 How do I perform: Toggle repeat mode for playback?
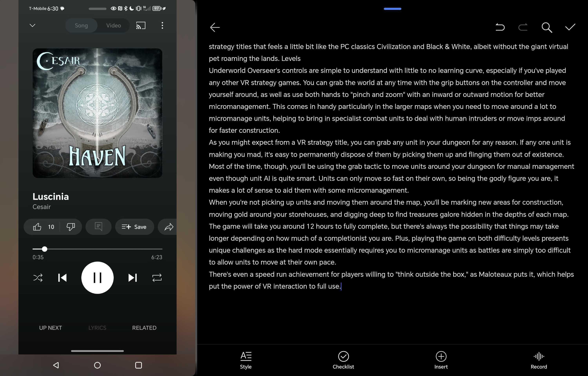point(156,277)
